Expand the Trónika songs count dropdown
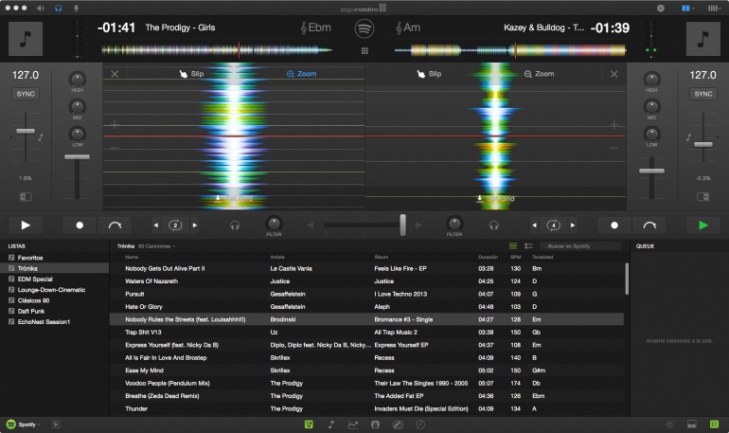 point(157,246)
